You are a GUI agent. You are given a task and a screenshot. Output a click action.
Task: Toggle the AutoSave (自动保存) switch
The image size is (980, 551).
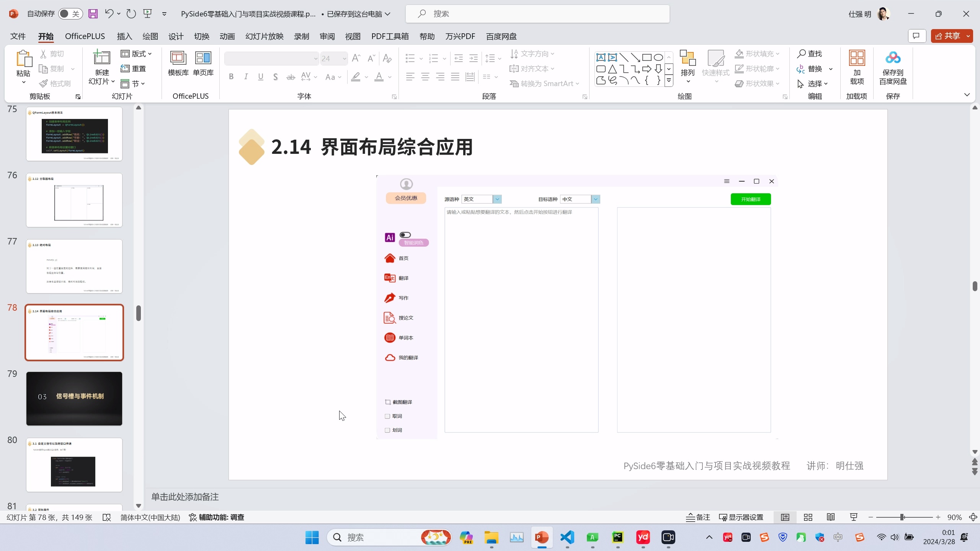(x=70, y=14)
